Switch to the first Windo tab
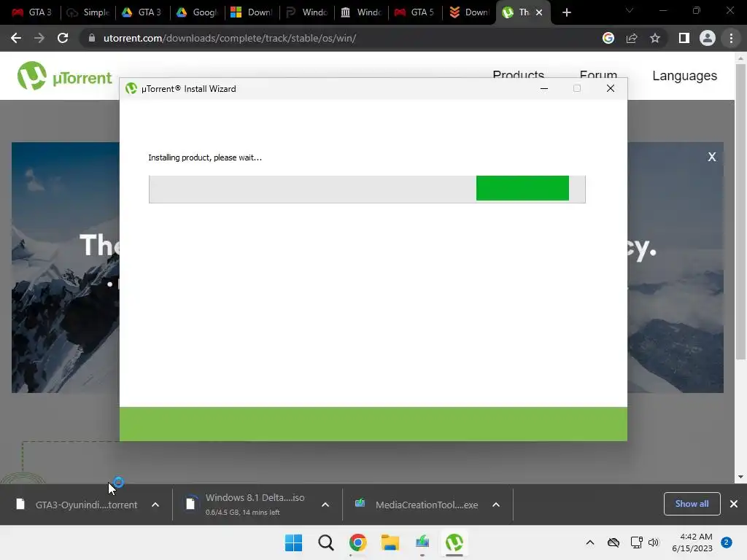The width and height of the screenshot is (747, 560). click(x=306, y=12)
